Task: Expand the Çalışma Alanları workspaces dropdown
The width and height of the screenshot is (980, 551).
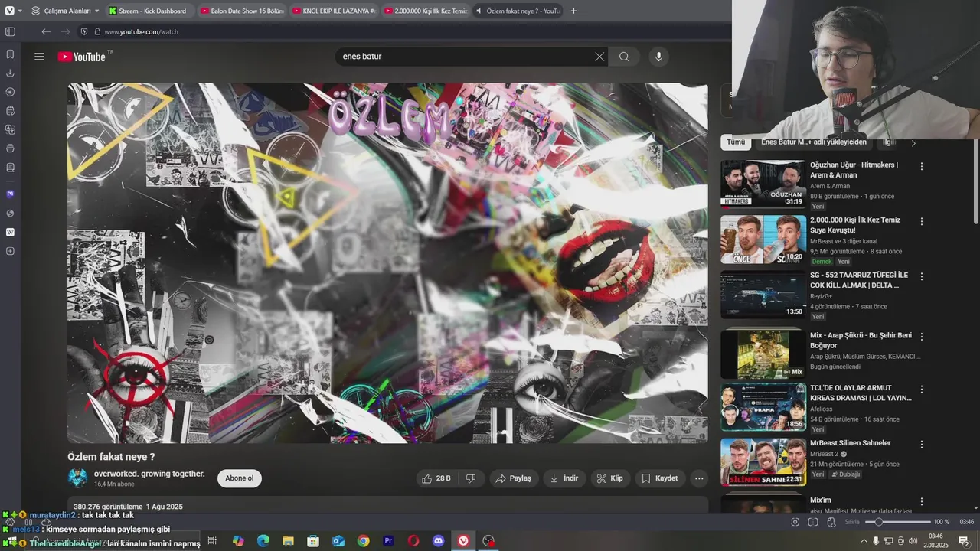Action: coord(65,11)
